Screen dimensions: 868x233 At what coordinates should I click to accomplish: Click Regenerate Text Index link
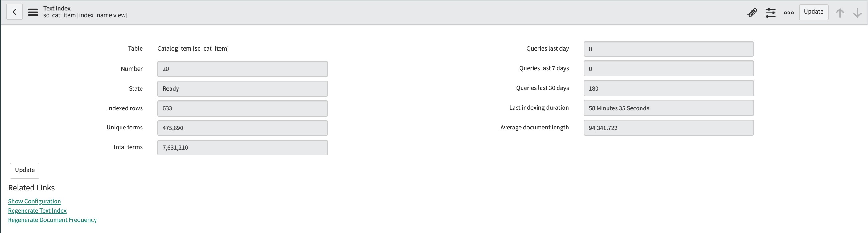point(37,211)
